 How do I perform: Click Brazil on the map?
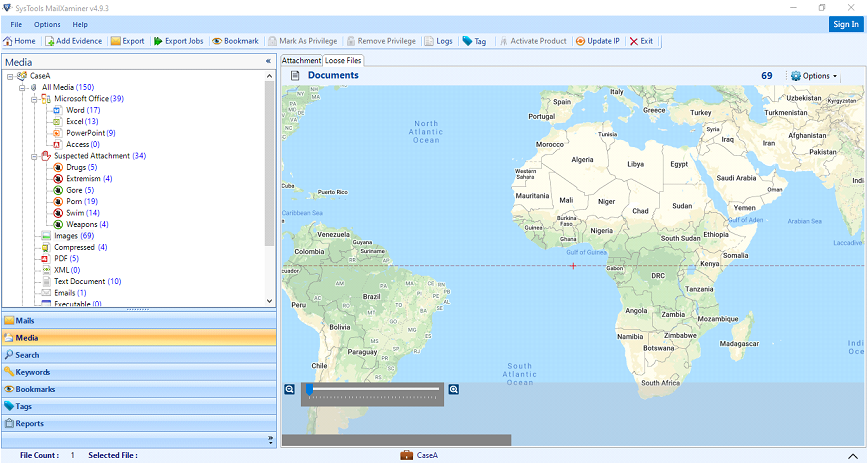point(371,297)
